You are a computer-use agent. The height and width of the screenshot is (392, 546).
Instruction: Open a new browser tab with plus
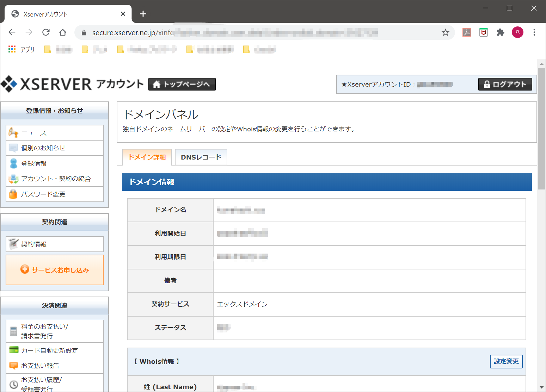(143, 14)
